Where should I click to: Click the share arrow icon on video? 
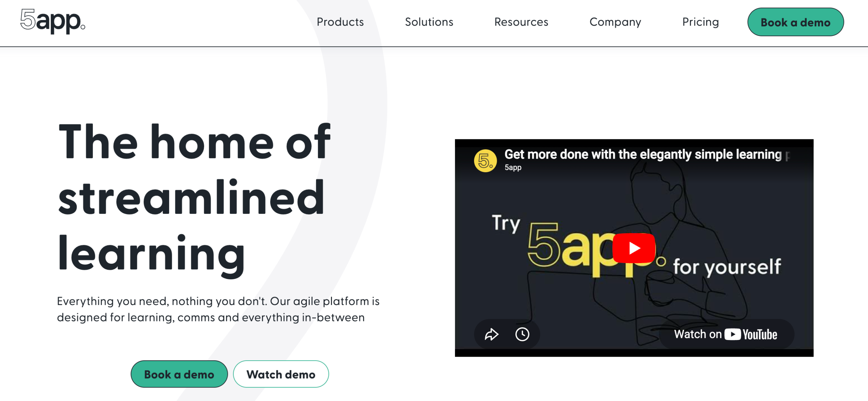click(x=492, y=334)
